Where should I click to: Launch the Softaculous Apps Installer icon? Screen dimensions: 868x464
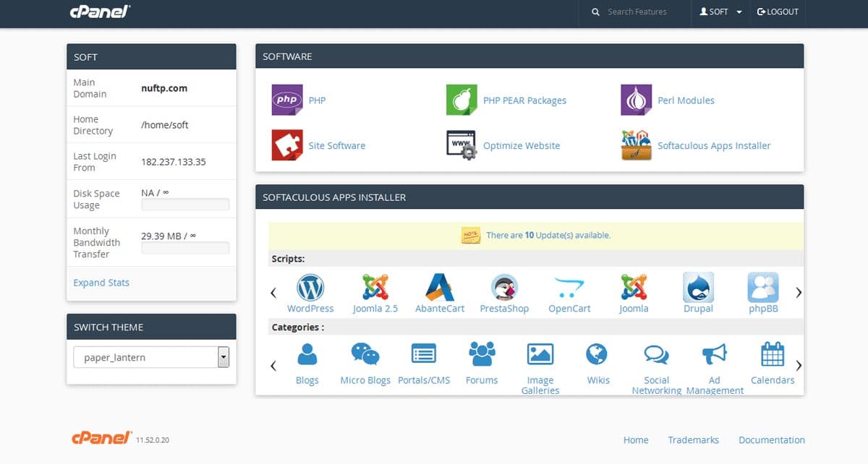click(x=636, y=145)
